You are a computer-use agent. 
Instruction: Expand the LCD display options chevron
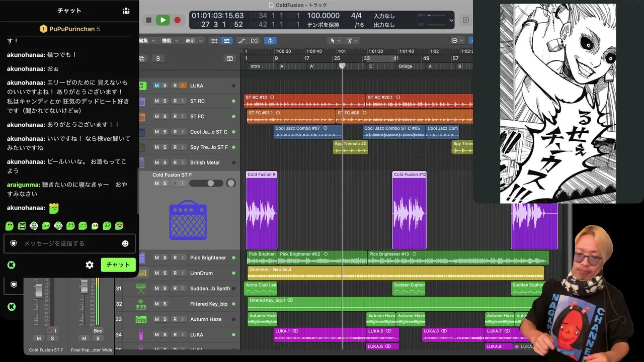click(x=451, y=21)
